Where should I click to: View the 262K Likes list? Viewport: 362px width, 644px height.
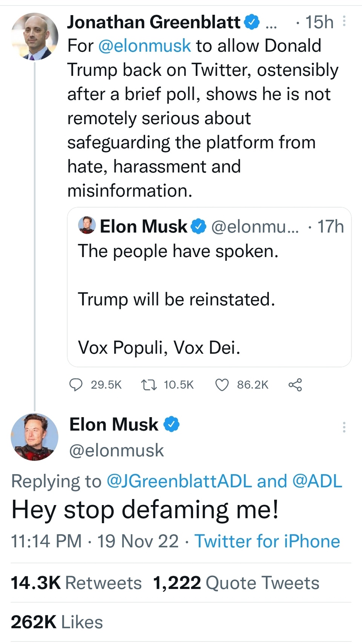[57, 622]
